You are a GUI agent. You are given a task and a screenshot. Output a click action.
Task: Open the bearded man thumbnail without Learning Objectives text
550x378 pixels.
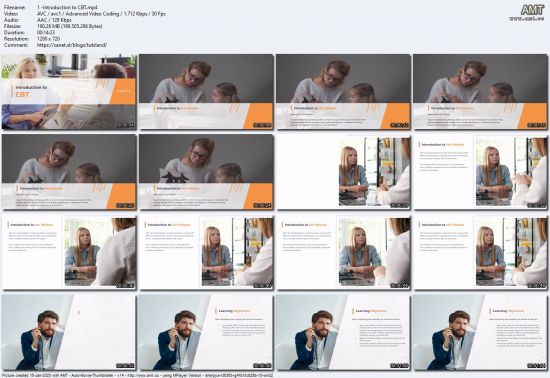(69, 332)
